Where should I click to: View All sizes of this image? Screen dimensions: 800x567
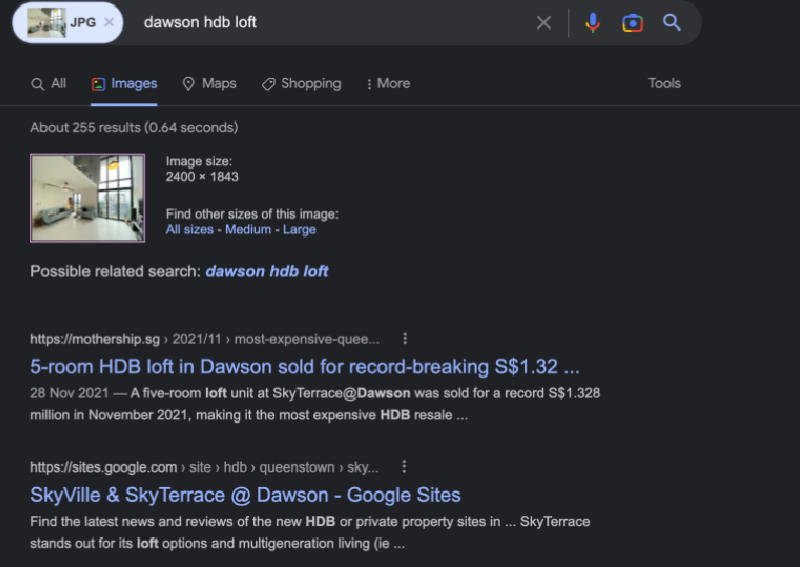click(189, 229)
